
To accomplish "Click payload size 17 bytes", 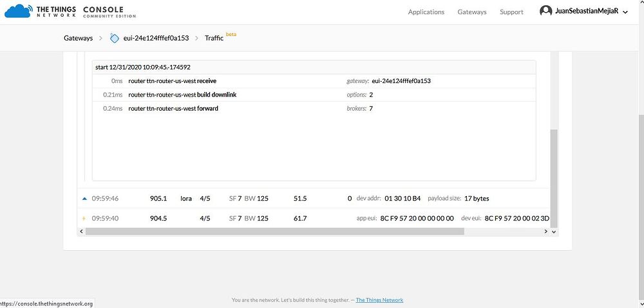I will click(x=477, y=199).
